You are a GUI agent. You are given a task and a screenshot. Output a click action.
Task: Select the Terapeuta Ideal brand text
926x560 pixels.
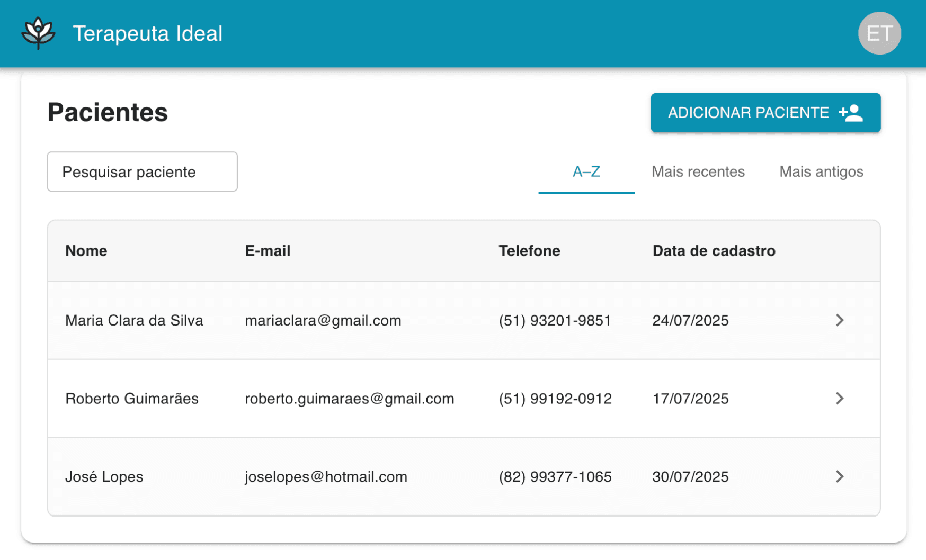pyautogui.click(x=148, y=33)
